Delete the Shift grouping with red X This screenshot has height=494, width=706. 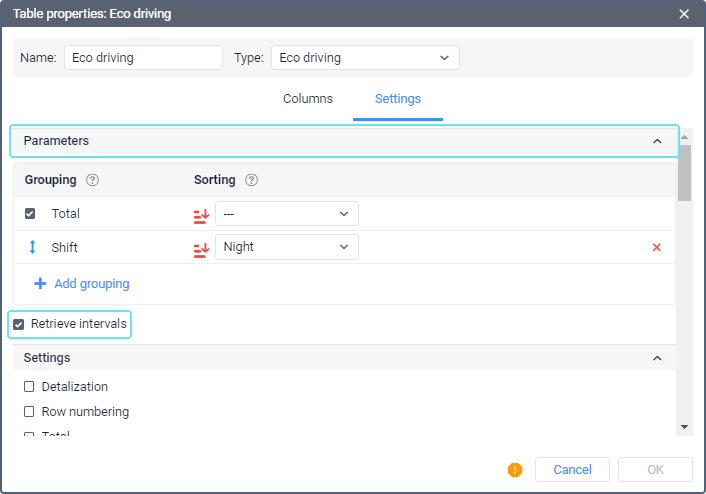click(x=657, y=247)
